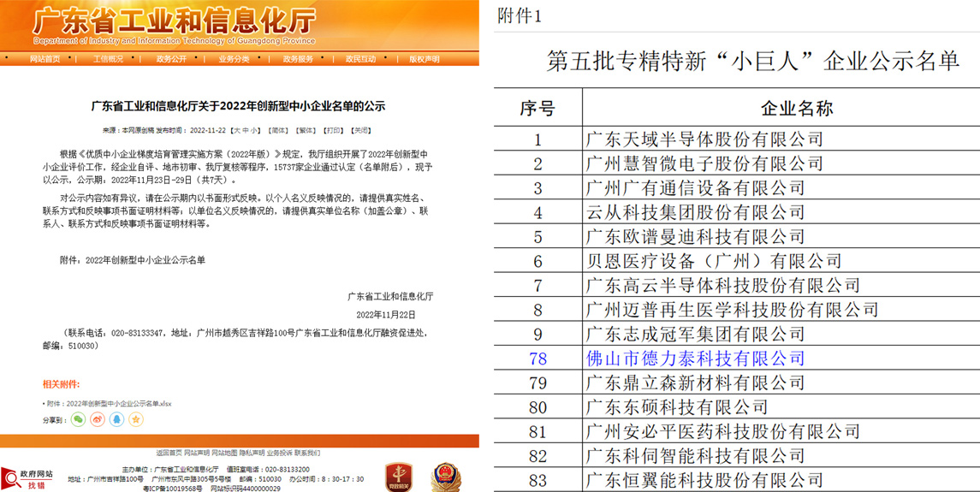
Task: Download the 2022年创新型中小企业公示名单.xlsx attachment
Action: [x=111, y=403]
